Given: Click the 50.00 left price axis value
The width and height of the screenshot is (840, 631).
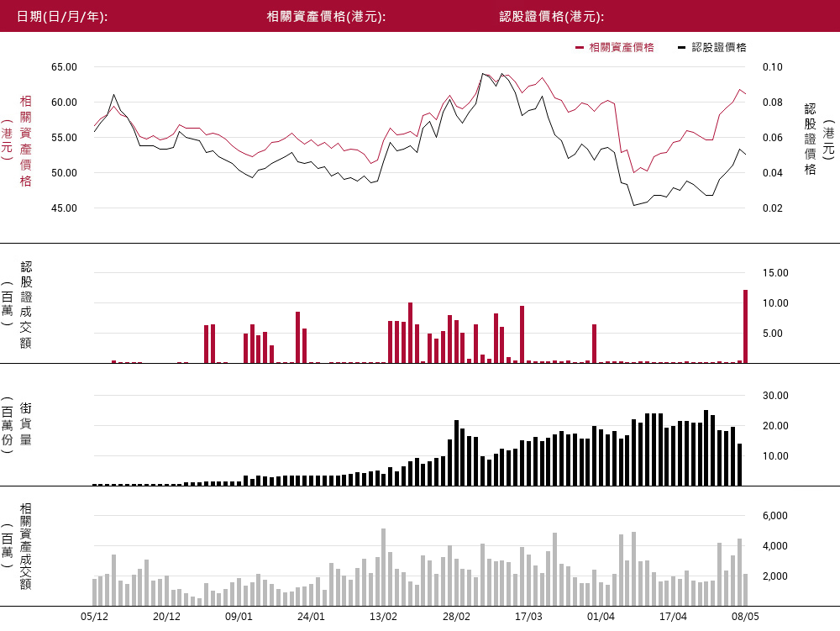Looking at the screenshot, I should pos(65,173).
